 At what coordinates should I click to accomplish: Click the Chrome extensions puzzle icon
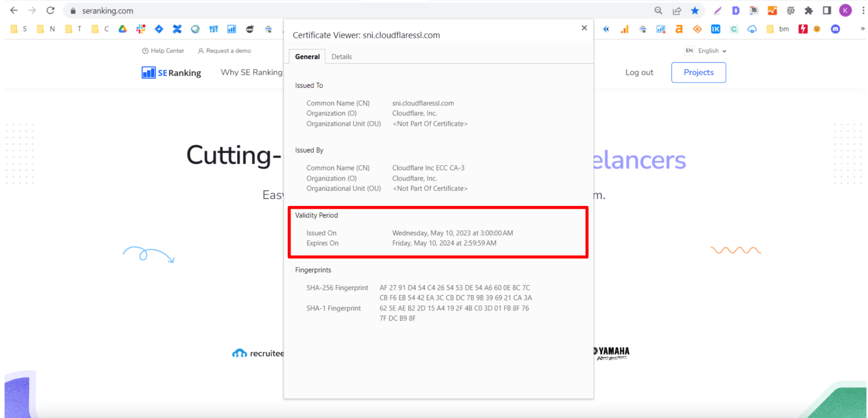click(808, 10)
